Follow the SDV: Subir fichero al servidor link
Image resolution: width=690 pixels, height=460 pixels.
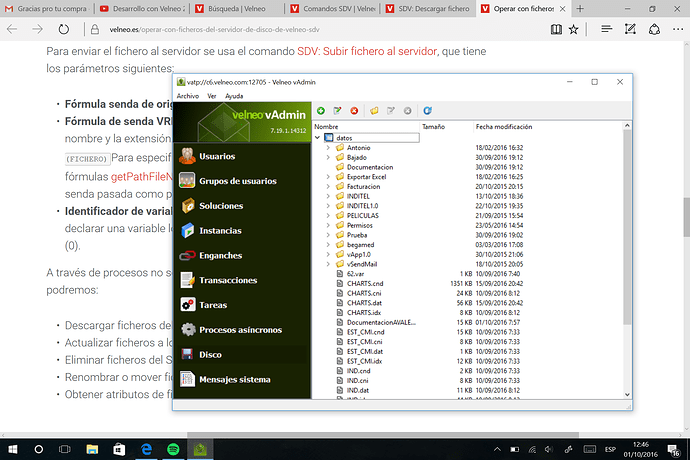(x=367, y=51)
